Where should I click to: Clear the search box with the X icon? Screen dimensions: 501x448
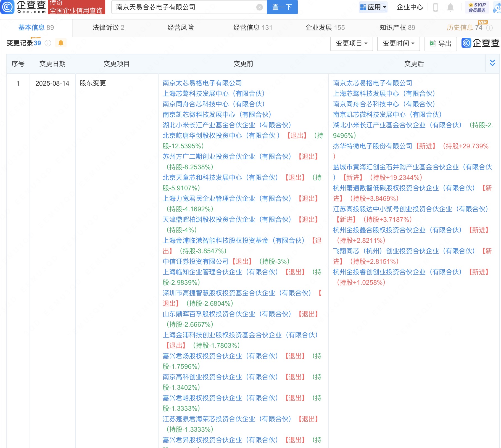(x=259, y=7)
